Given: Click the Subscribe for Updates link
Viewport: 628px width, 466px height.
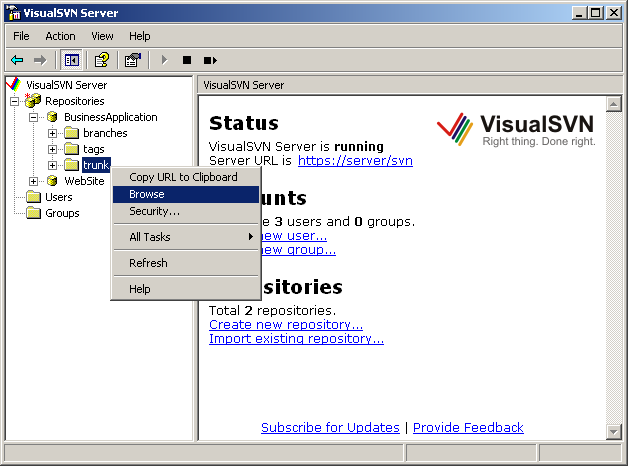Looking at the screenshot, I should (330, 428).
